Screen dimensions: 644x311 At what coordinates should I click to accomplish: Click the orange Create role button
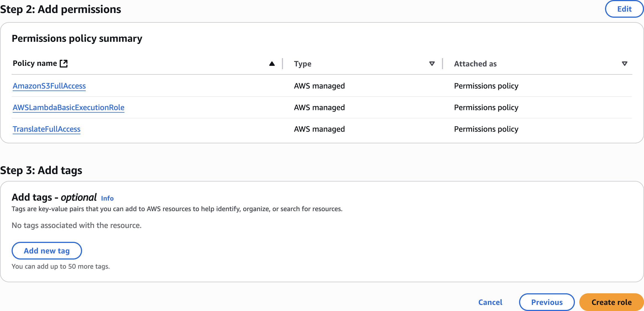(611, 302)
